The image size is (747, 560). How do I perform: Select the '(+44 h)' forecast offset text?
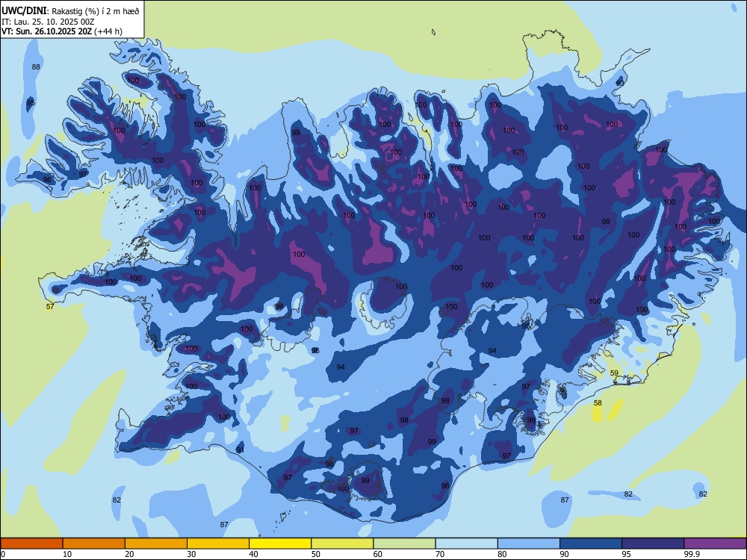click(x=108, y=31)
